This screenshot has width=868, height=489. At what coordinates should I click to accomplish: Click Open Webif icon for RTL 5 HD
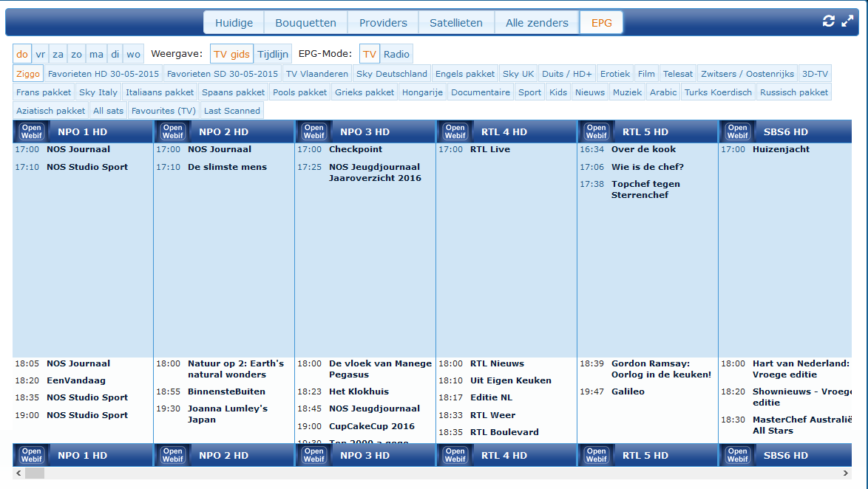(x=596, y=131)
